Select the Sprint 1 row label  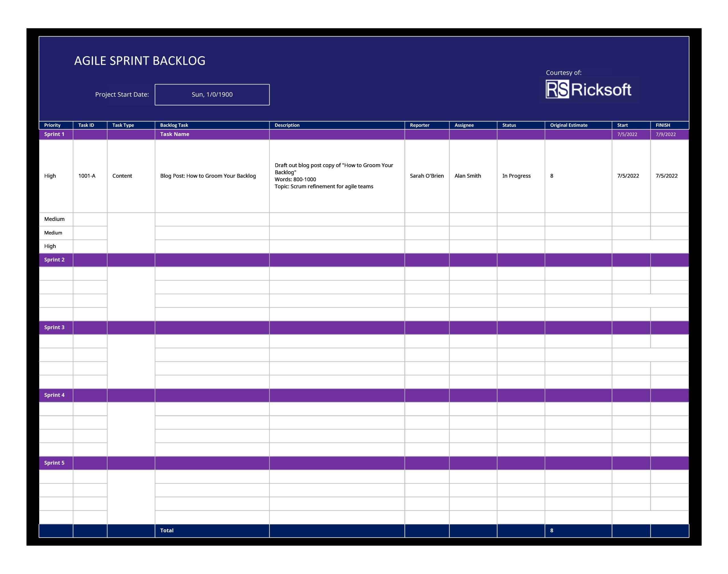(54, 134)
